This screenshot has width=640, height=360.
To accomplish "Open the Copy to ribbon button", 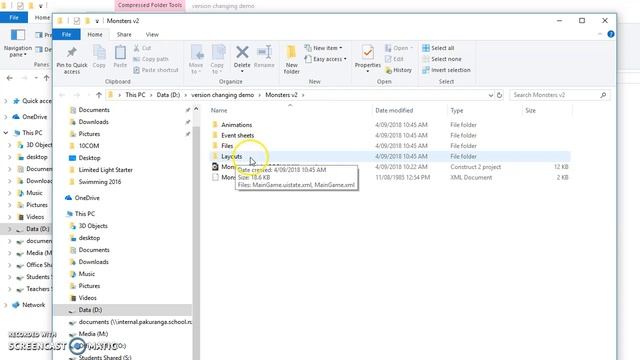I will click(218, 60).
